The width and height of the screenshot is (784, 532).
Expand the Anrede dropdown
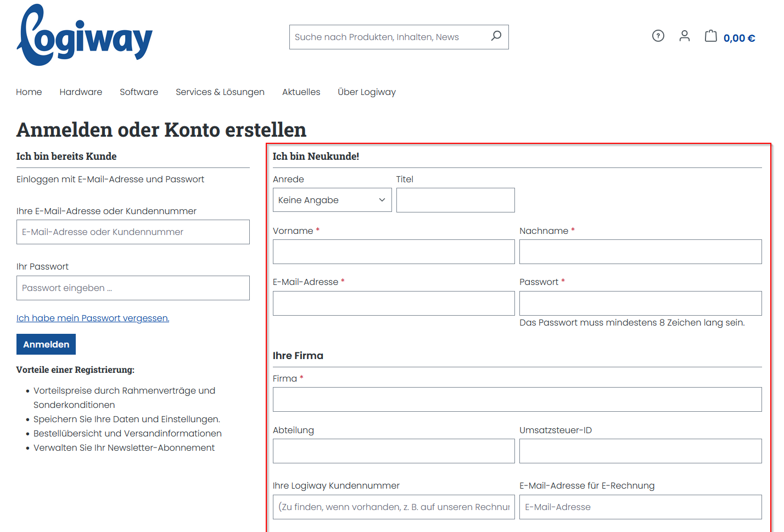tap(332, 200)
